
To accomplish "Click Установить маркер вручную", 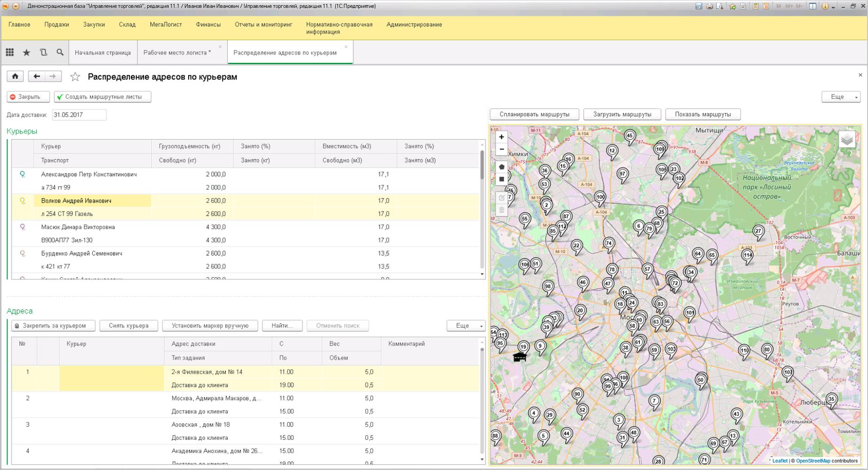I will (x=210, y=325).
